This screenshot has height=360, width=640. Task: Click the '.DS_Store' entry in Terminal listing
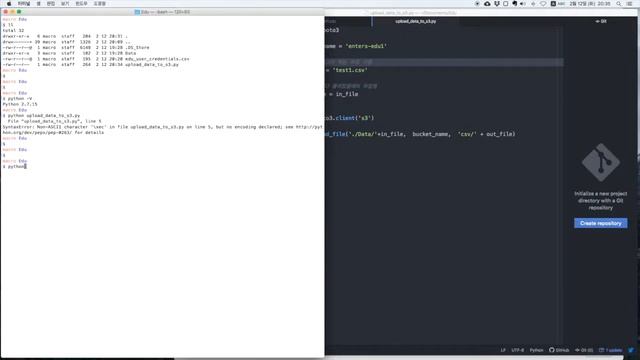pos(137,47)
